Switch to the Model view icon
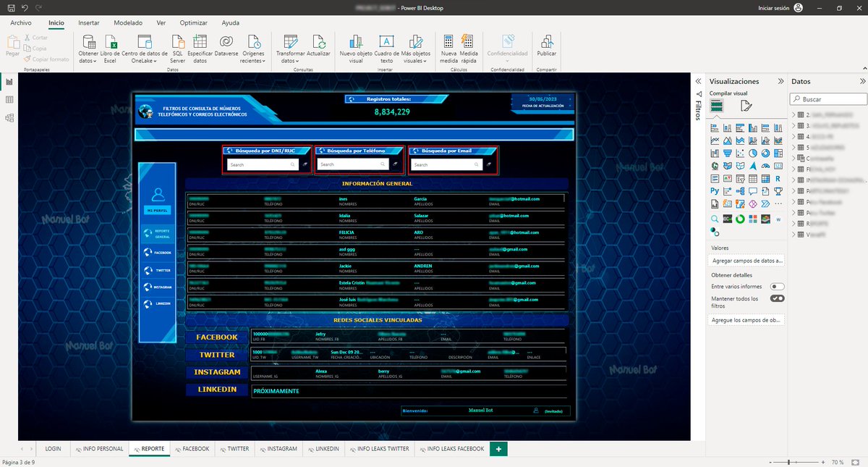The image size is (868, 467). tap(9, 117)
